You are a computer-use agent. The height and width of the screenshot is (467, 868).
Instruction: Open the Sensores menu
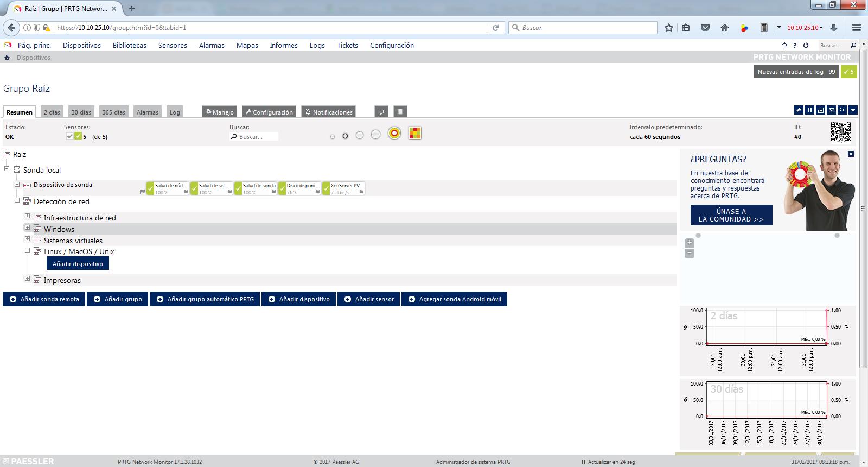173,46
